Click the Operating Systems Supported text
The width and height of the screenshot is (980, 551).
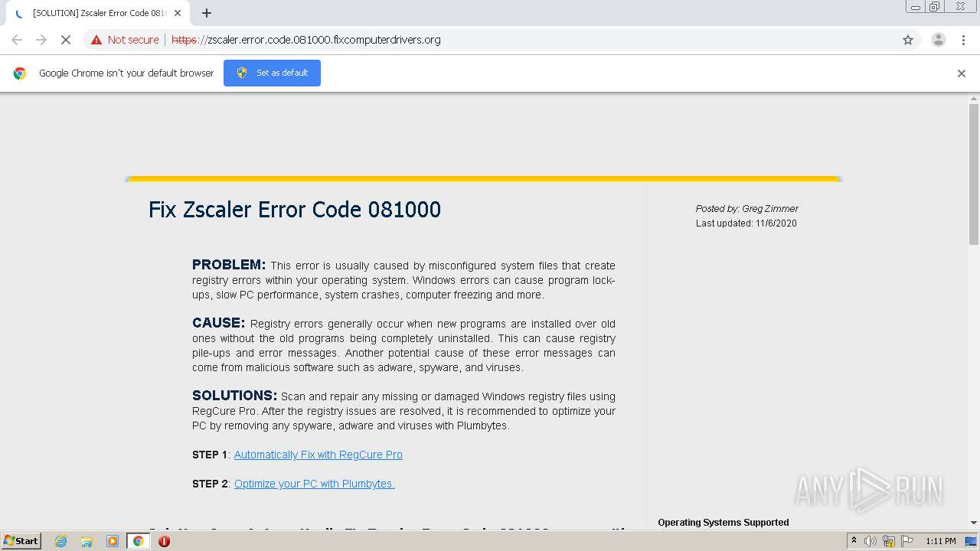(724, 523)
